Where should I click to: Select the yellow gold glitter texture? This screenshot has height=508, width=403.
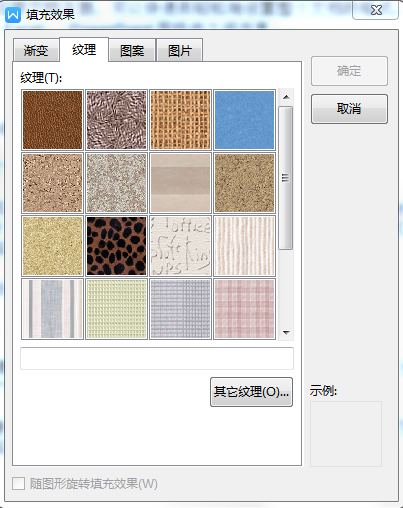point(52,246)
